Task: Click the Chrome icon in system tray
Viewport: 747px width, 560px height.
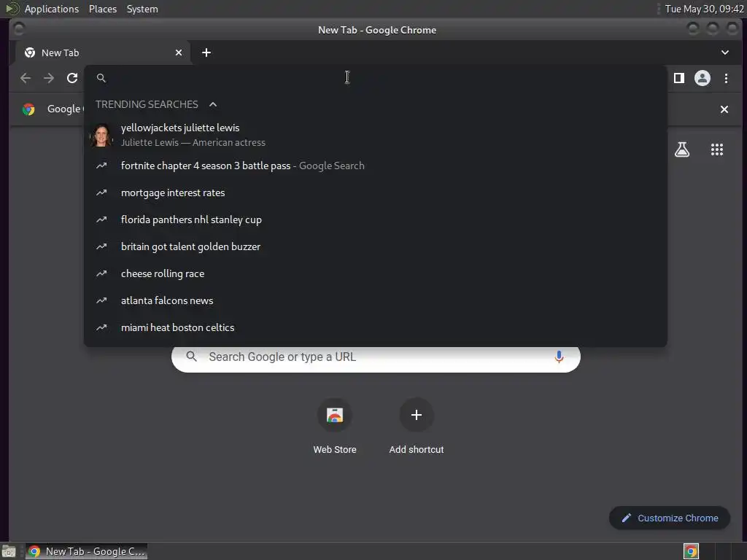Action: (691, 551)
